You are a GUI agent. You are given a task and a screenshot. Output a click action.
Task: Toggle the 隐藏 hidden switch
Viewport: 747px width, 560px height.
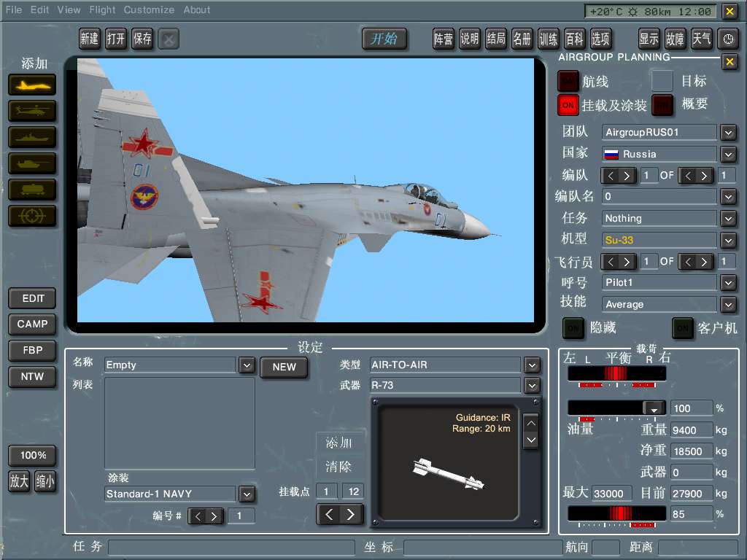click(x=573, y=328)
